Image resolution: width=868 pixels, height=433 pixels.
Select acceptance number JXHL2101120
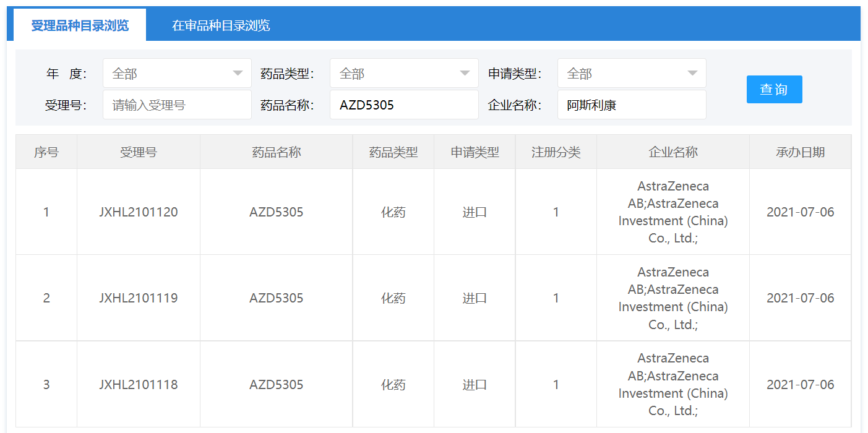point(139,212)
